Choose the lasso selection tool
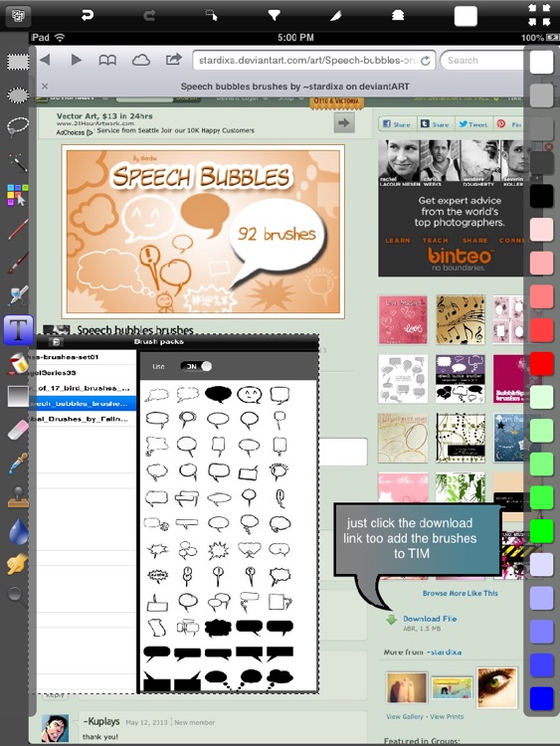The height and width of the screenshot is (746, 560). 18,127
